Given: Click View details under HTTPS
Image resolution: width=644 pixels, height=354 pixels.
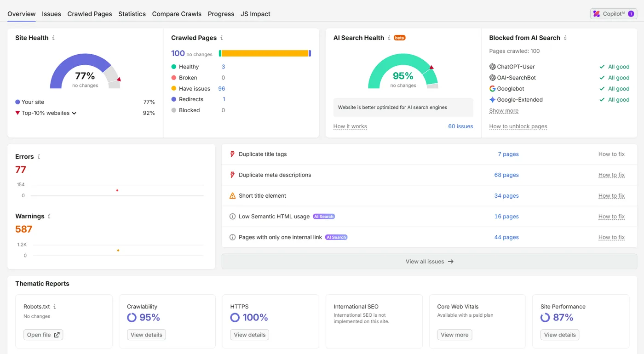Looking at the screenshot, I should point(250,335).
